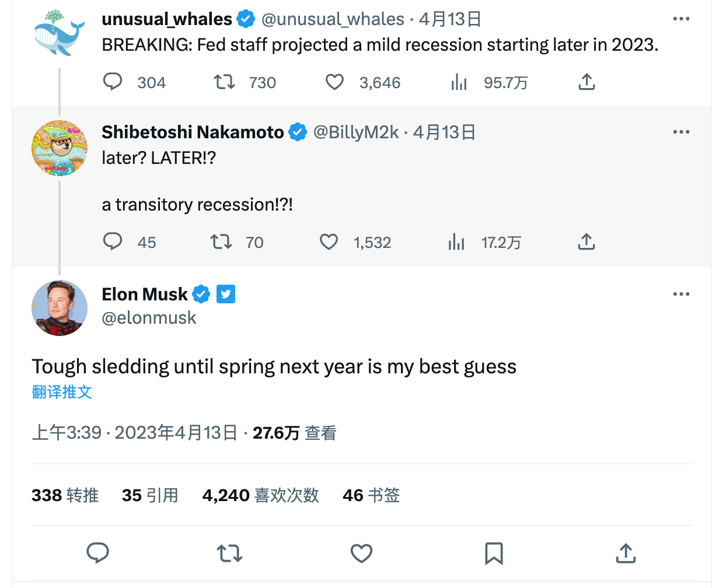Reply to the unusual_whales tweet

pos(113,82)
